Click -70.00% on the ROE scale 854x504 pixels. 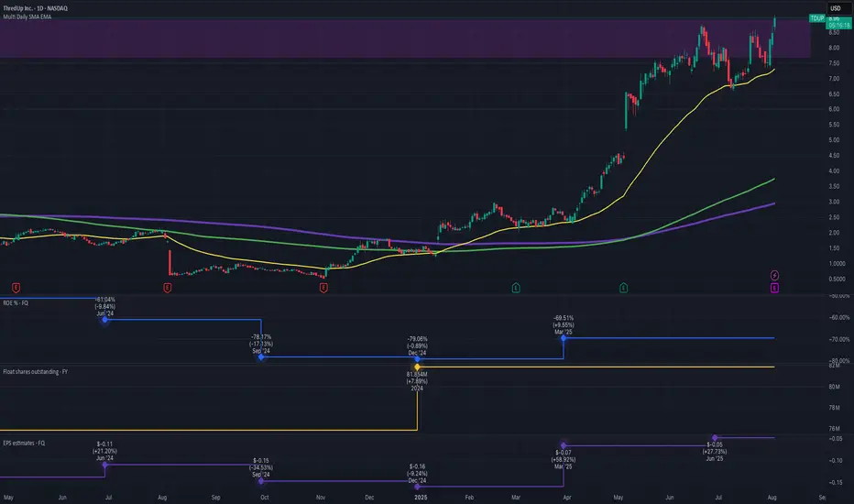[x=839, y=339]
